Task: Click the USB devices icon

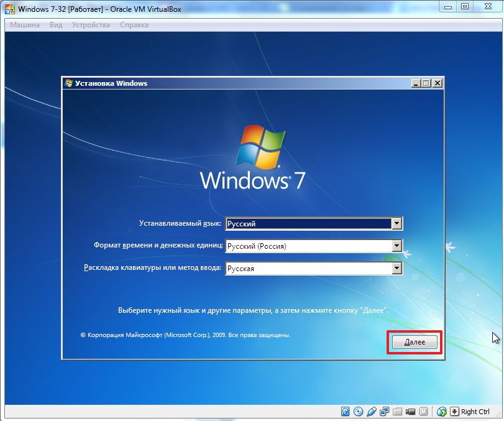Action: (372, 412)
